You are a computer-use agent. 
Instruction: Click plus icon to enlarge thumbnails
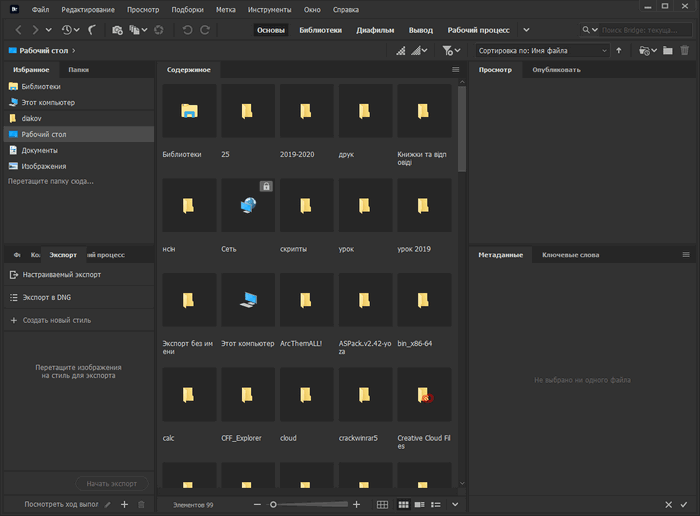[357, 505]
